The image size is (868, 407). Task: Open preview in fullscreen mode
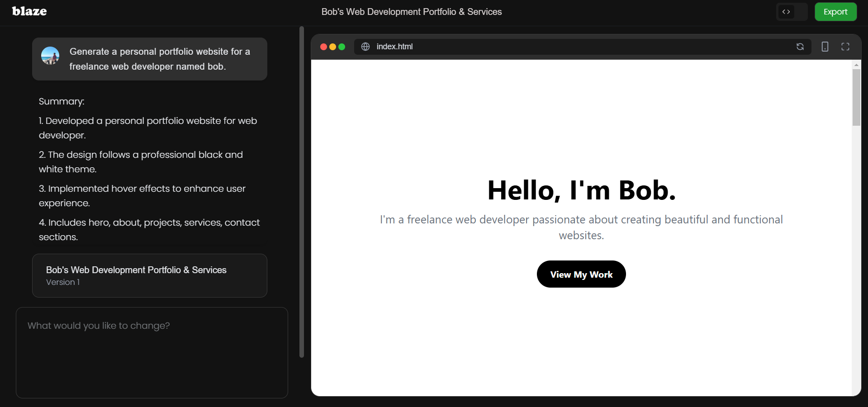[845, 47]
